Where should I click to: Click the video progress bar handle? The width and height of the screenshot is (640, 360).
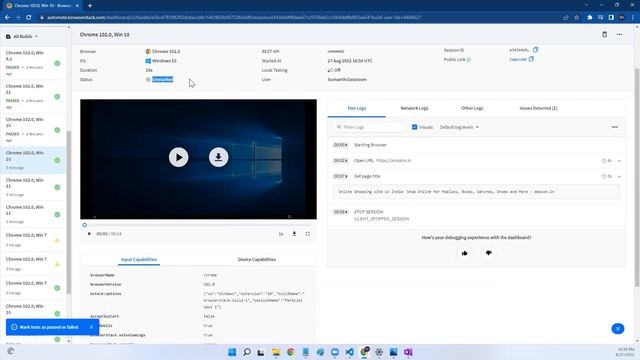pyautogui.click(x=84, y=225)
